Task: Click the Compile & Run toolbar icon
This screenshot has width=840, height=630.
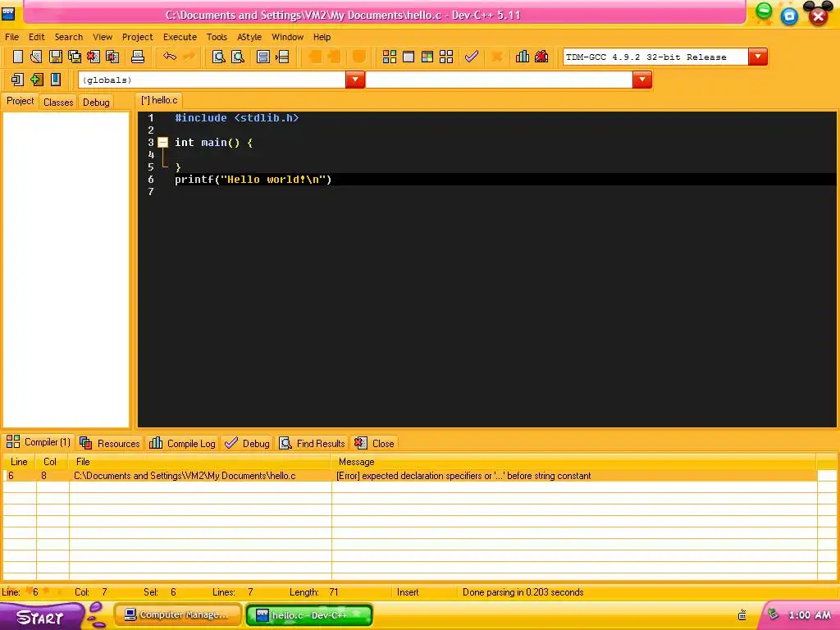Action: tap(427, 57)
